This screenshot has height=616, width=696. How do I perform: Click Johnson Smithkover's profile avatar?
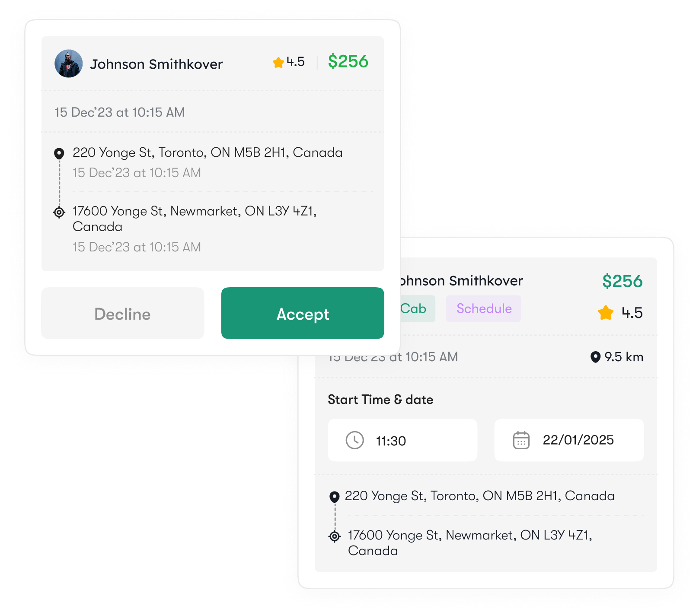tap(68, 64)
